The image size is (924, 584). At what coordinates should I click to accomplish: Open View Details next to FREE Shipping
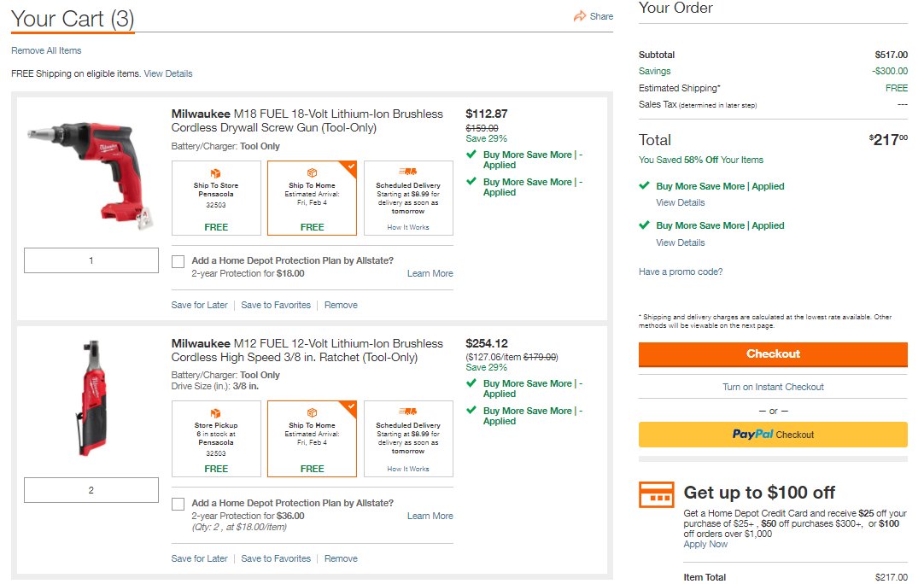[168, 73]
